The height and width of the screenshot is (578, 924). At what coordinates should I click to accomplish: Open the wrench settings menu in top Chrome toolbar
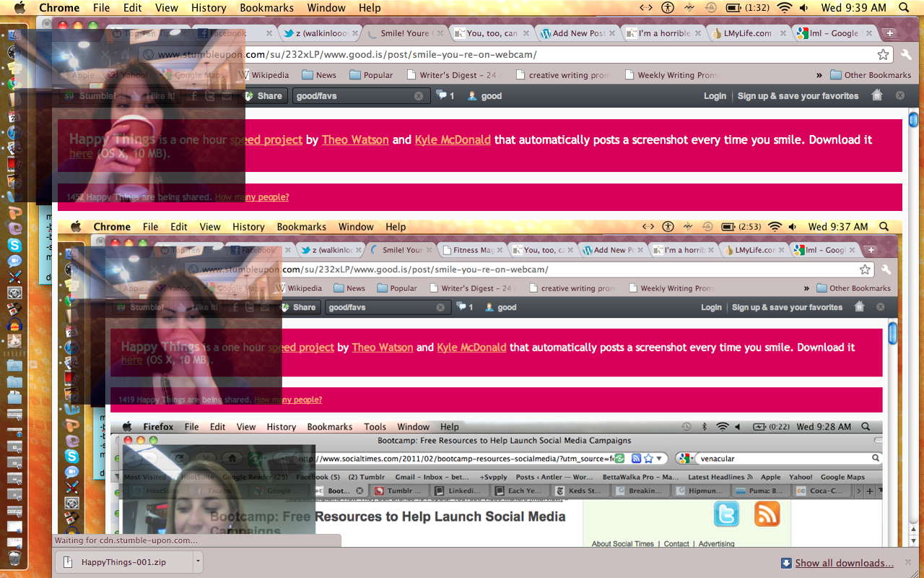[x=907, y=55]
